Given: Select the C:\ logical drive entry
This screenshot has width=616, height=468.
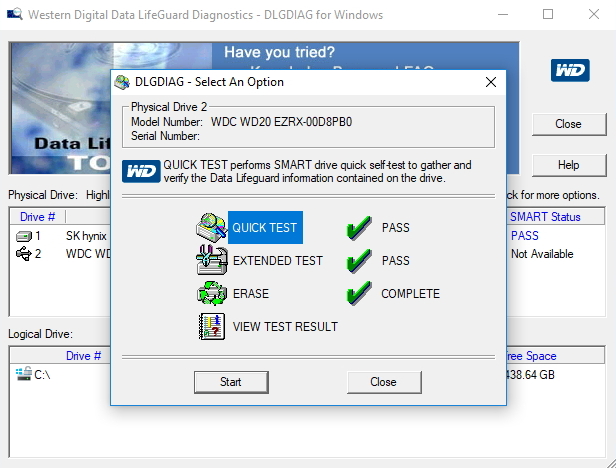Looking at the screenshot, I should (33, 374).
